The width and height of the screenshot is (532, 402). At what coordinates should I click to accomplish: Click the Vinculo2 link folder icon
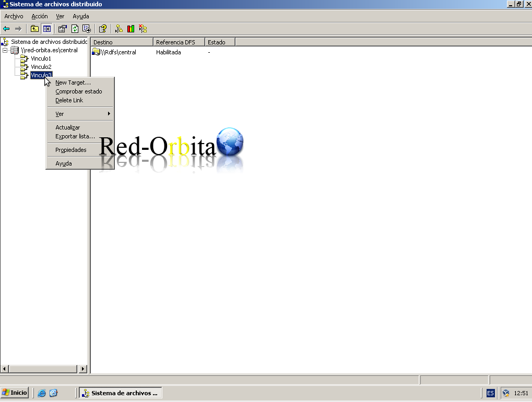(24, 67)
